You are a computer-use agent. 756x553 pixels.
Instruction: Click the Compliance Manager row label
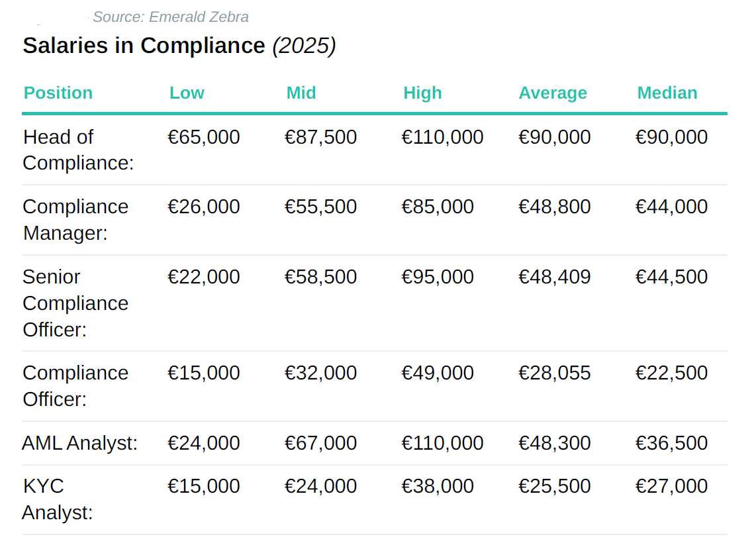(x=75, y=219)
